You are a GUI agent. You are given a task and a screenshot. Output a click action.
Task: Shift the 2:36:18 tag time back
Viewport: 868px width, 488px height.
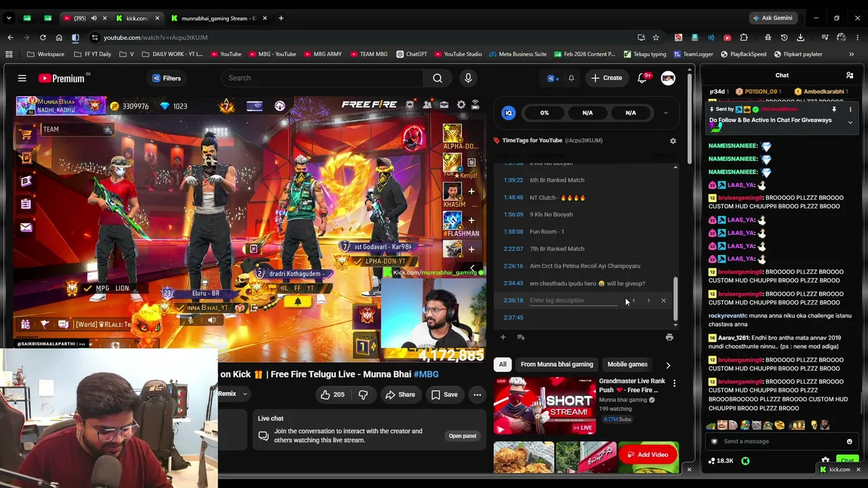click(633, 300)
